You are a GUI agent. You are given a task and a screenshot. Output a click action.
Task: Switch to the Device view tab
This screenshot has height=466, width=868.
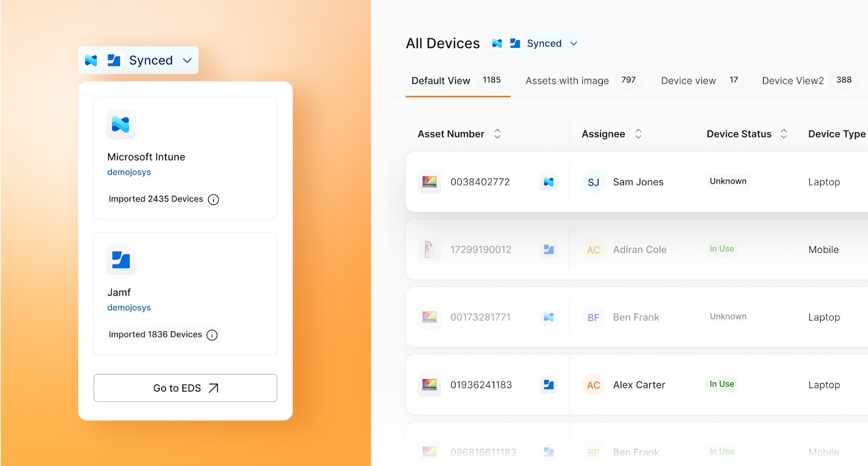pos(702,81)
